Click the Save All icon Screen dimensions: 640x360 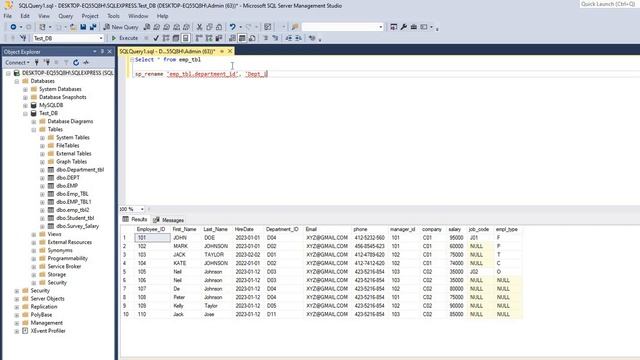pos(93,27)
